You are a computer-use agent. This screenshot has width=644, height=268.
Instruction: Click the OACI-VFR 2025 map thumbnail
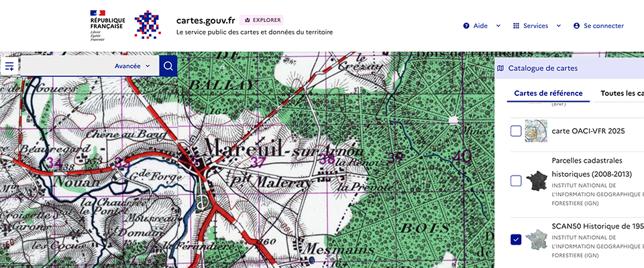536,131
